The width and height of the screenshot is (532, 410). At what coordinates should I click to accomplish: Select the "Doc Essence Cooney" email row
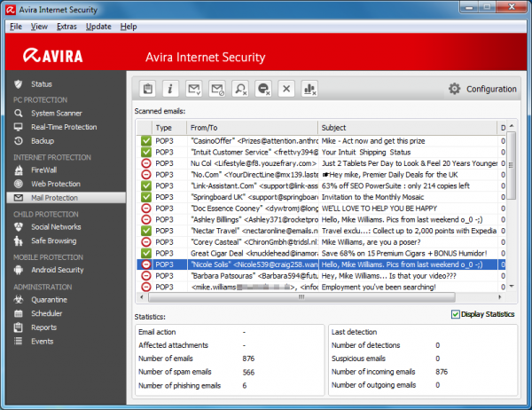pyautogui.click(x=322, y=209)
